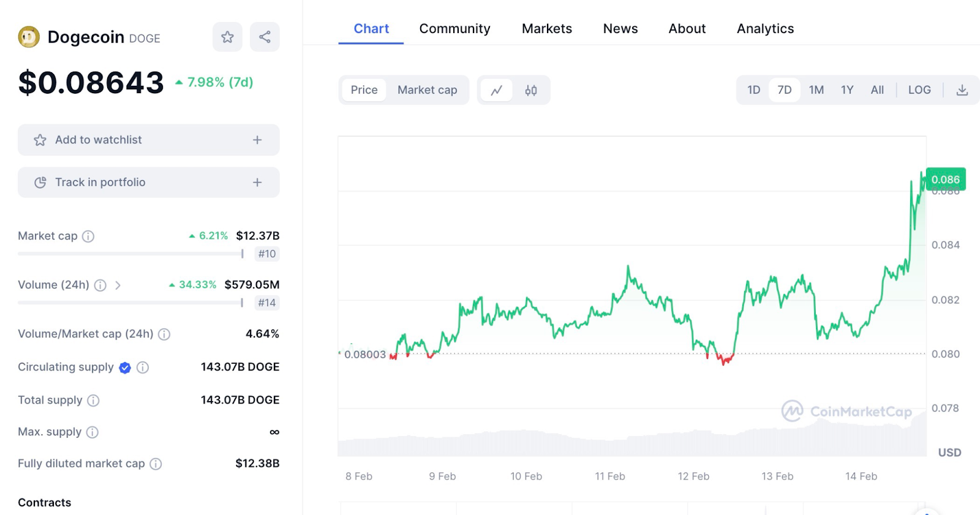Click the Volume (24h) progress bar

point(131,303)
